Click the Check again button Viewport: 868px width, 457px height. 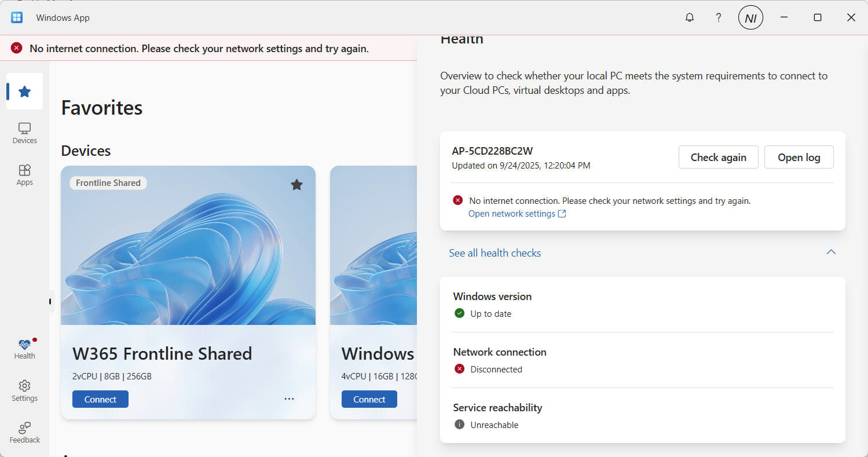pos(718,157)
